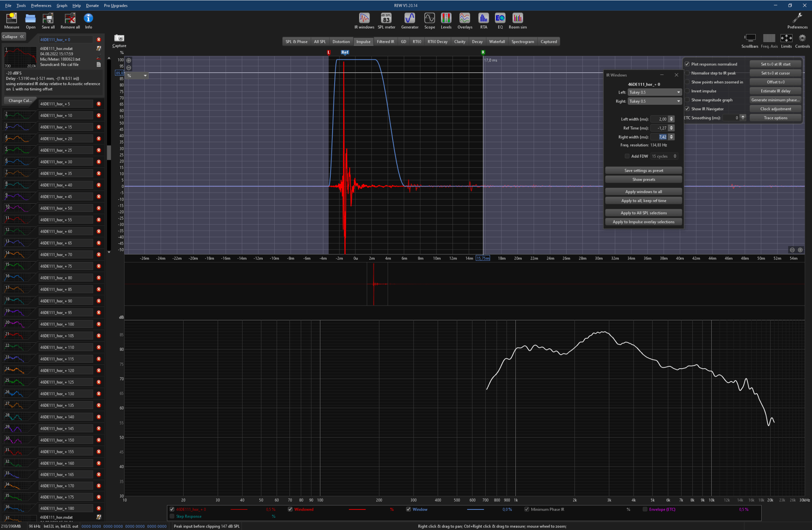Adjust the FDW cycles stepper

(675, 156)
